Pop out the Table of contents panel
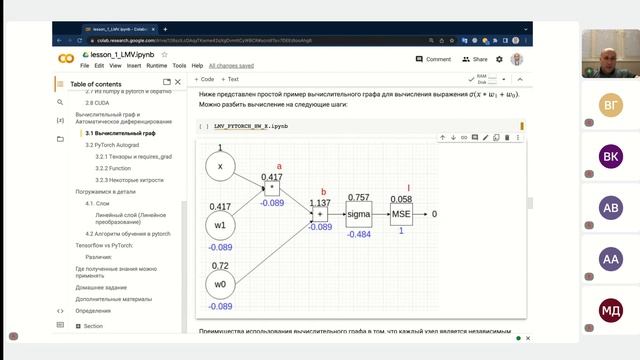The image size is (640, 360). coord(167,82)
